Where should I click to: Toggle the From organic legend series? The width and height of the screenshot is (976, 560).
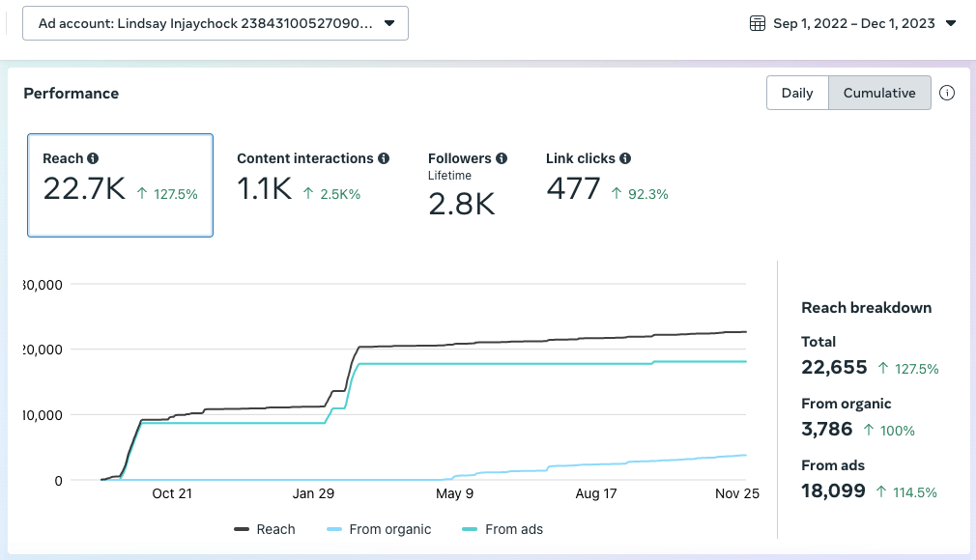pyautogui.click(x=380, y=529)
